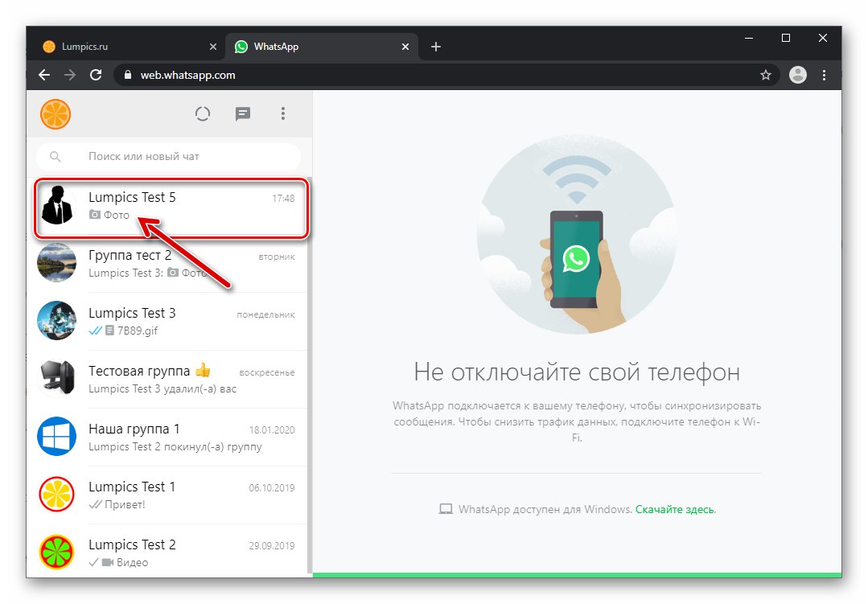Screen dimensions: 868x604
Task: Click the computer icon next to Windows availability text
Action: click(445, 508)
